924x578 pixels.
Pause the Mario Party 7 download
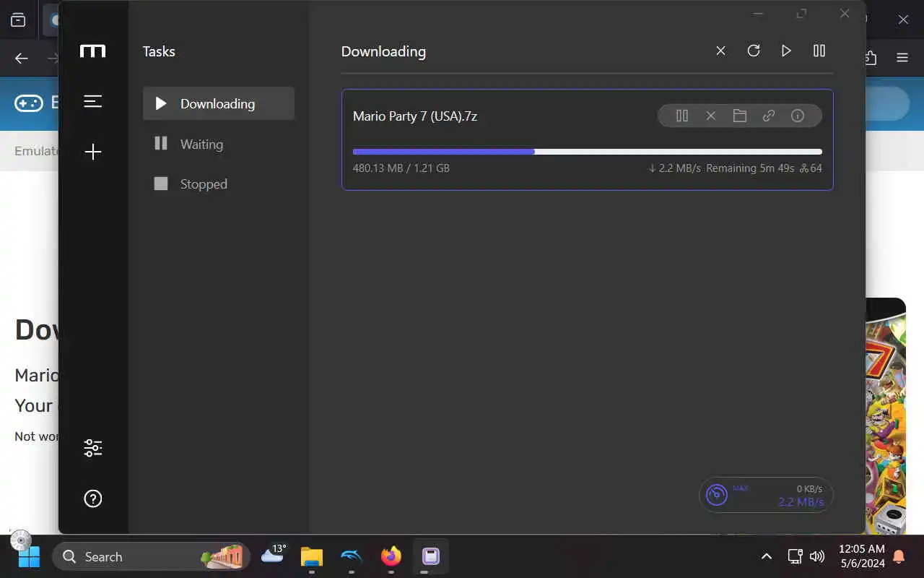click(682, 116)
